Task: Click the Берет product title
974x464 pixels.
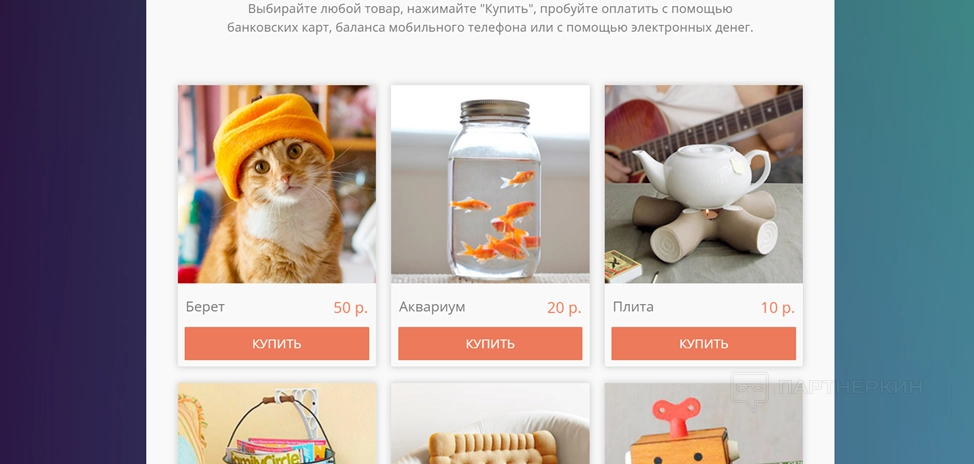Action: pos(205,307)
